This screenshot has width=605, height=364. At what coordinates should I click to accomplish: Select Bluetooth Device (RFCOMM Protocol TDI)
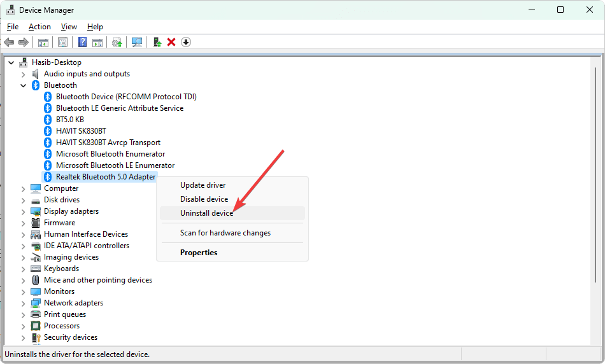126,96
